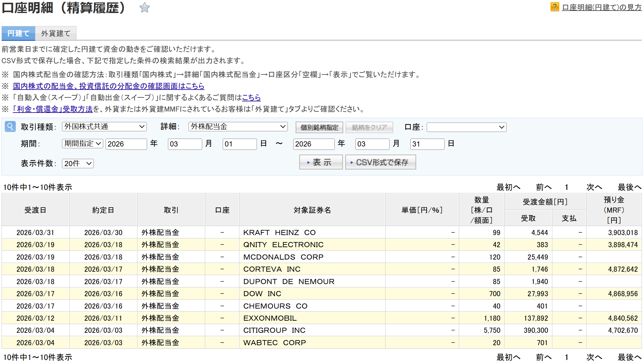Image resolution: width=644 pixels, height=364 pixels.
Task: Select the 円建て tab
Action: coord(18,33)
